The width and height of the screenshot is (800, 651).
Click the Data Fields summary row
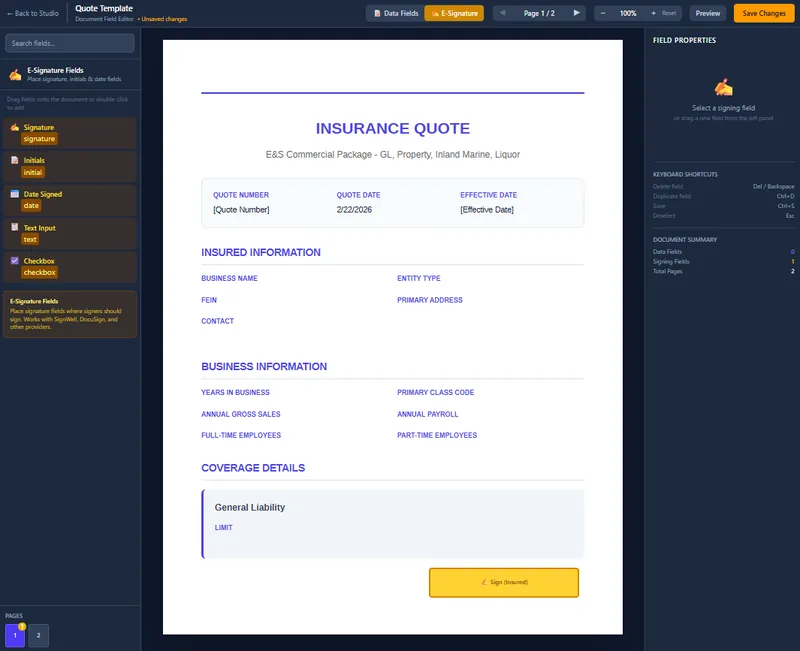pos(723,252)
